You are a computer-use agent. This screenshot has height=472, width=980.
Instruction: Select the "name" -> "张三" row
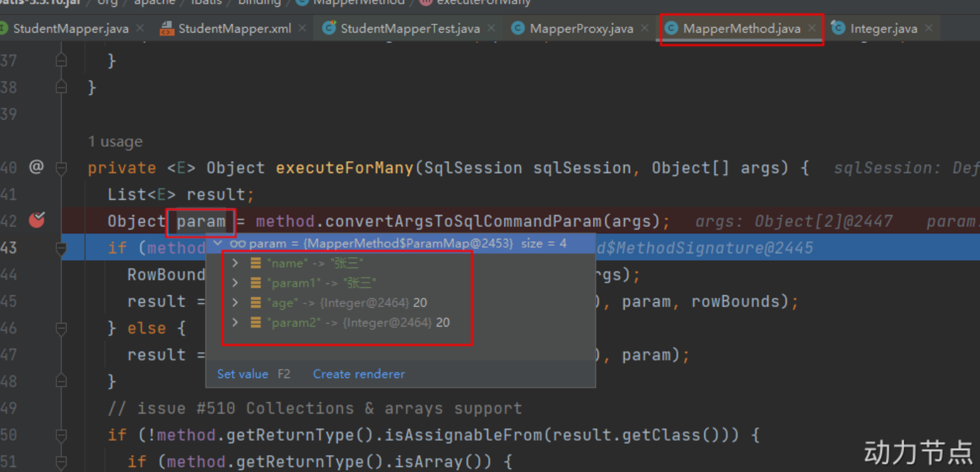[x=400, y=263]
